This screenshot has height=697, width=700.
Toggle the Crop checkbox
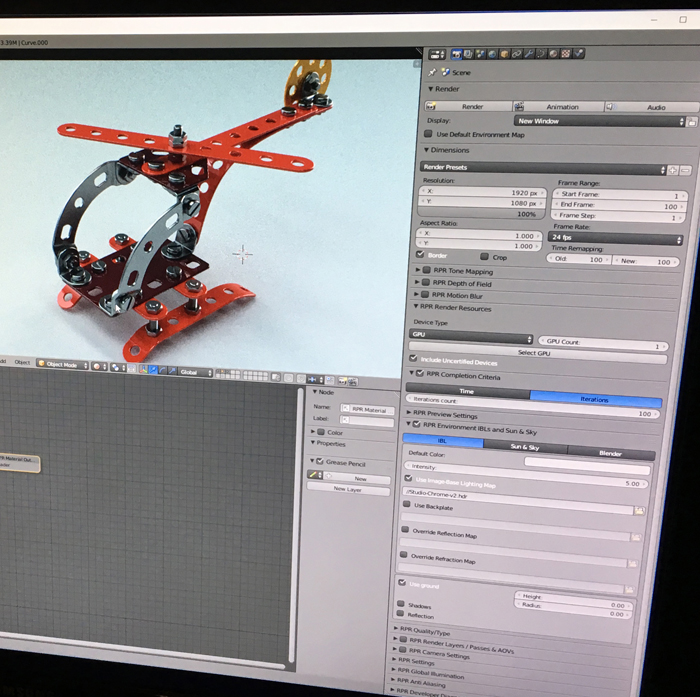point(484,257)
